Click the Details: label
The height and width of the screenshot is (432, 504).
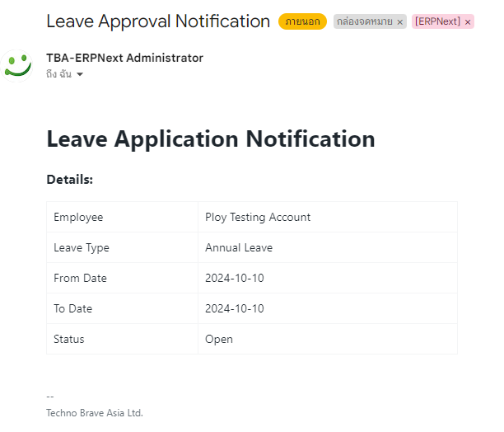(70, 180)
